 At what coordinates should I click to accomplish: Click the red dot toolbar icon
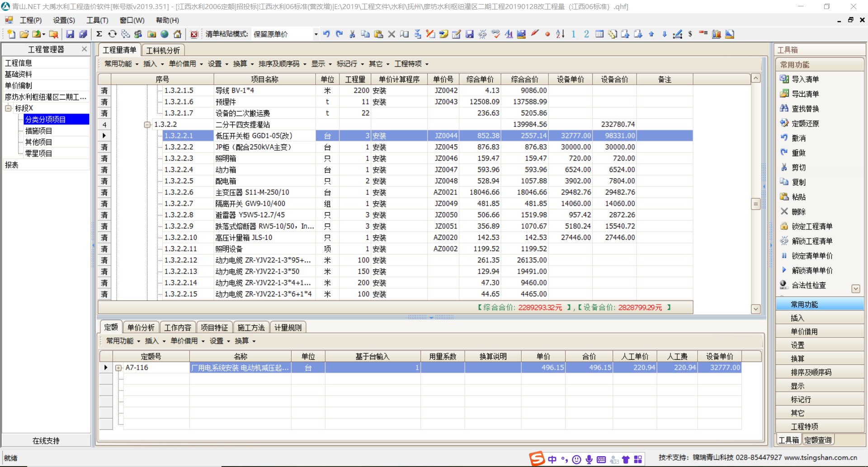pos(547,34)
